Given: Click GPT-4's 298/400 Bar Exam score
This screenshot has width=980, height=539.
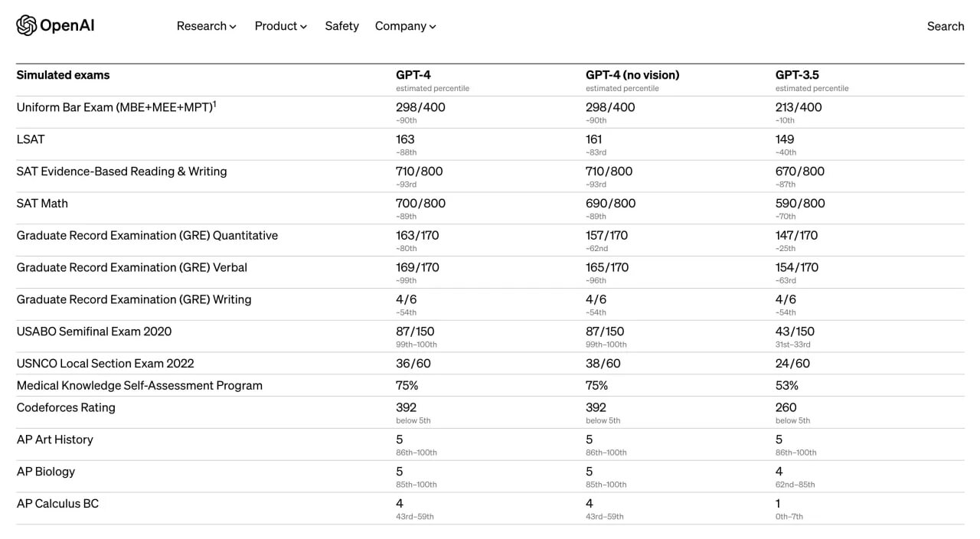Looking at the screenshot, I should (420, 107).
